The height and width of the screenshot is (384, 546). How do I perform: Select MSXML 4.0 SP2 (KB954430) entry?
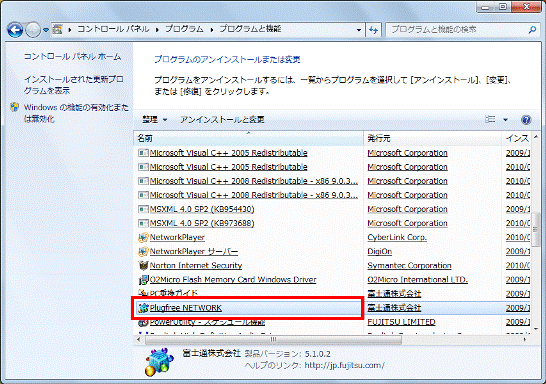[202, 209]
